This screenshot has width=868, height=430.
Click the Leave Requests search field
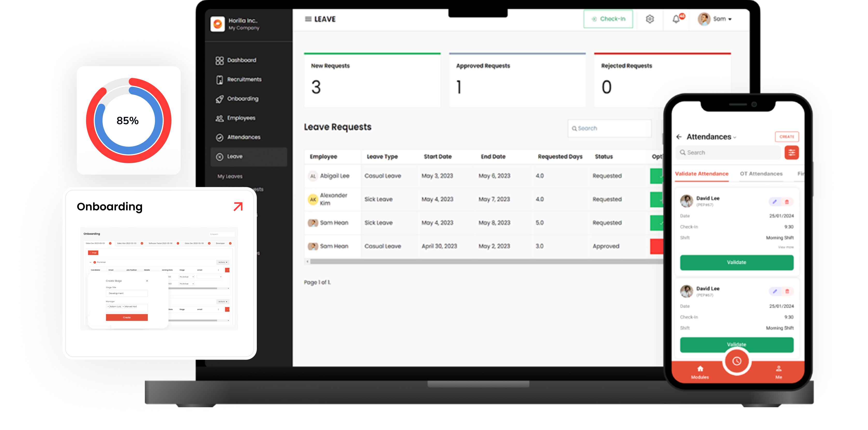pyautogui.click(x=609, y=129)
